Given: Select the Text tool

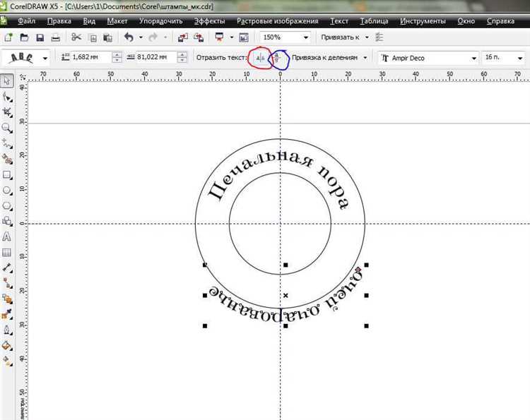Looking at the screenshot, I should tap(7, 237).
